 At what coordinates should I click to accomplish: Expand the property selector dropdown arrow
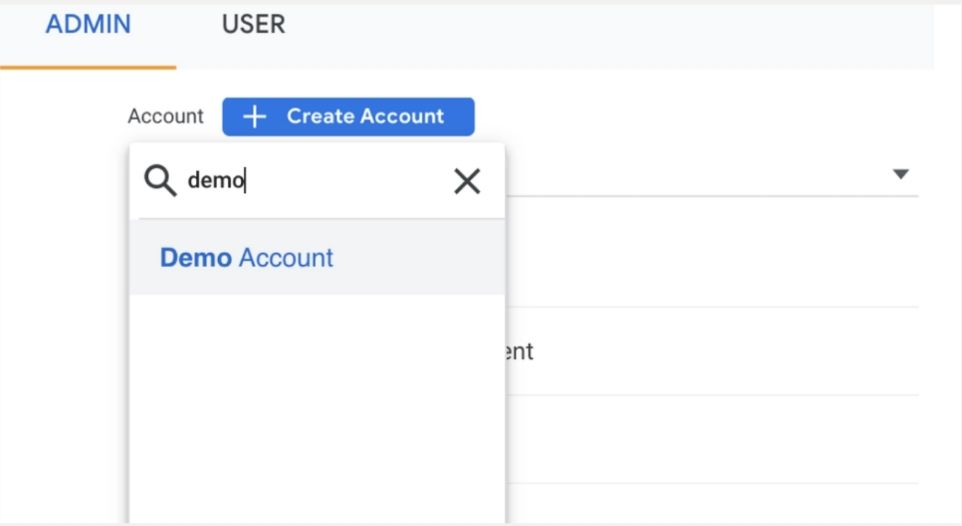point(900,174)
